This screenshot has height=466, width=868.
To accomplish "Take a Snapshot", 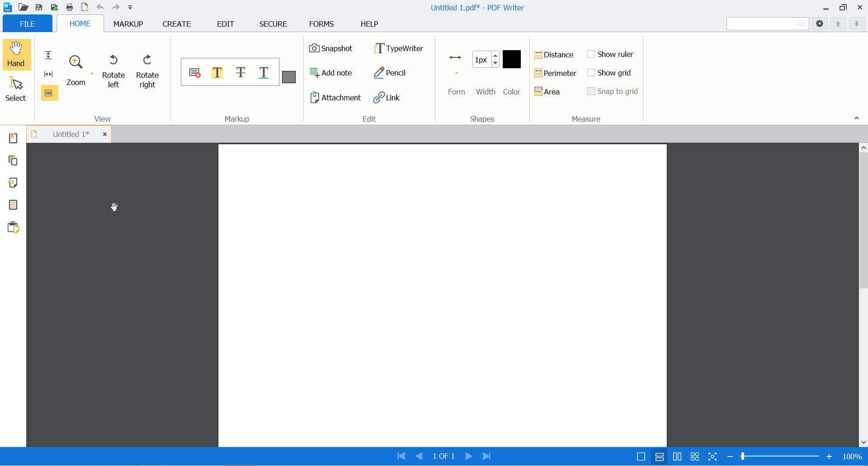I will (331, 48).
